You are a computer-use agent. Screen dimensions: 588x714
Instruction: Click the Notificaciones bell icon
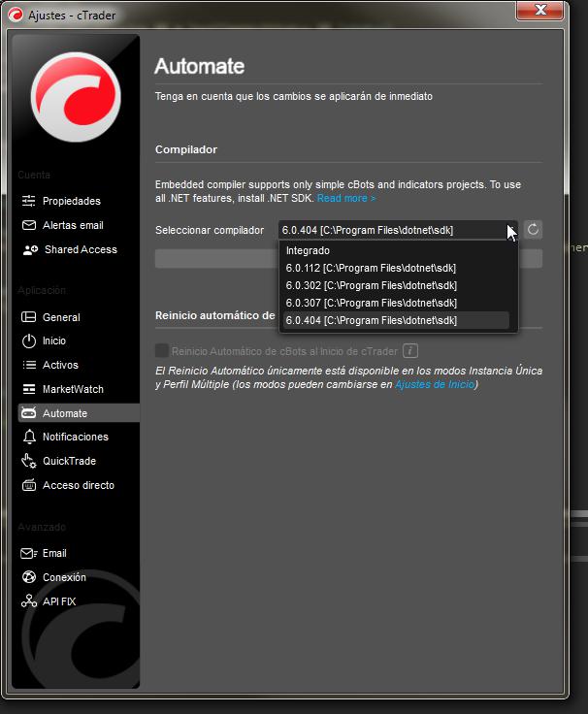click(29, 437)
